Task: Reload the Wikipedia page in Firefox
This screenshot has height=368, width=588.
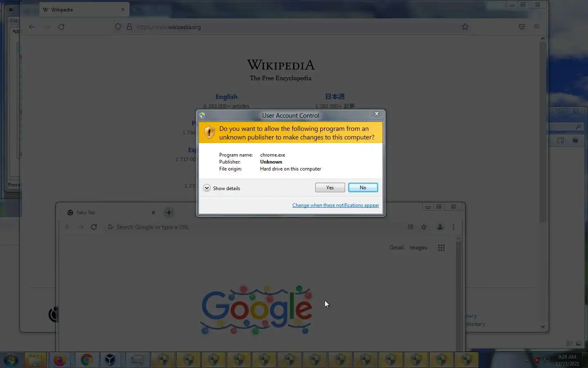Action: (61, 27)
